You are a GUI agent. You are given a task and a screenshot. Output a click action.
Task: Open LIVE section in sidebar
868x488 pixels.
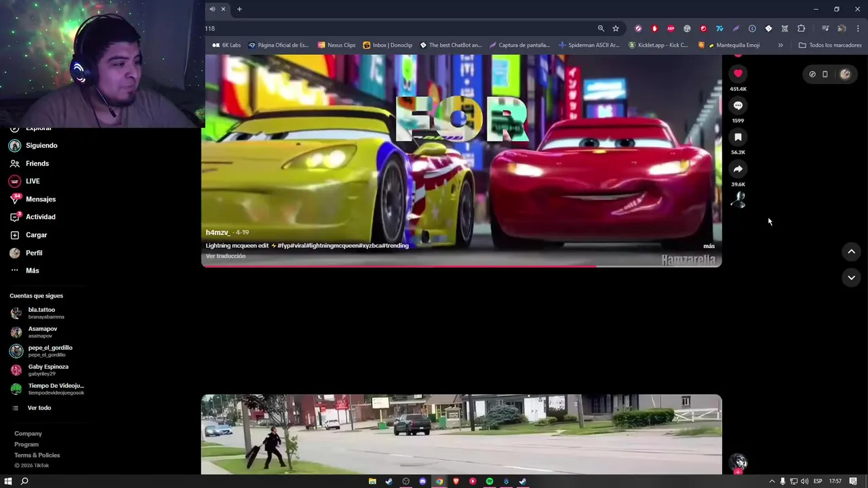tap(24, 181)
